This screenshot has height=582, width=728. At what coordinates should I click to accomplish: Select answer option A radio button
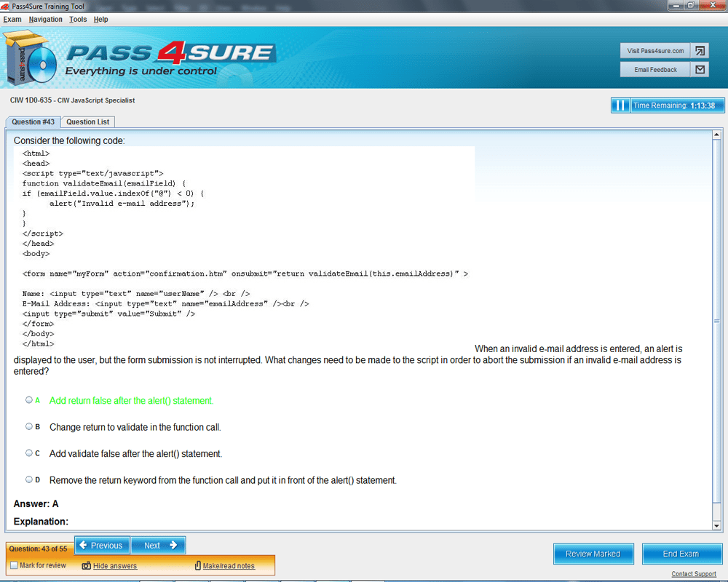click(29, 399)
